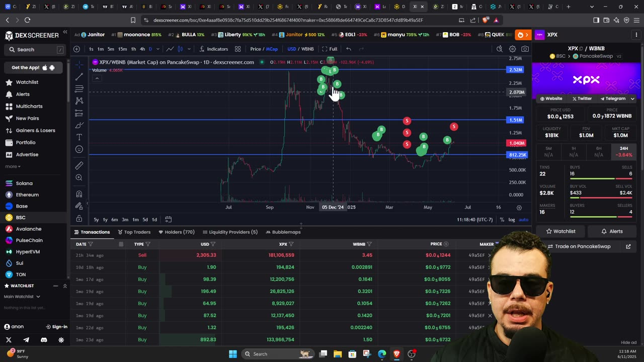This screenshot has width=644, height=362.
Task: Collapse the DEX Screener sidebar arrows
Action: coord(65,32)
